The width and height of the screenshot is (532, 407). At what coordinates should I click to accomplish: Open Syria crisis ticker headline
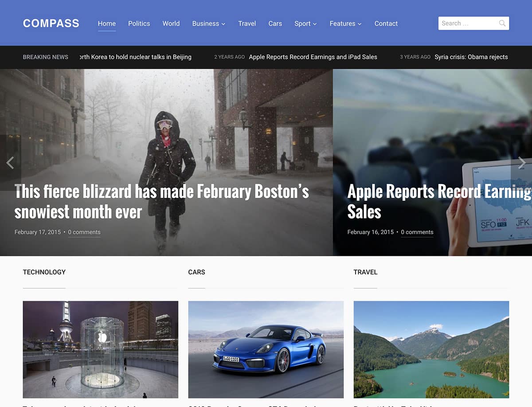[471, 57]
